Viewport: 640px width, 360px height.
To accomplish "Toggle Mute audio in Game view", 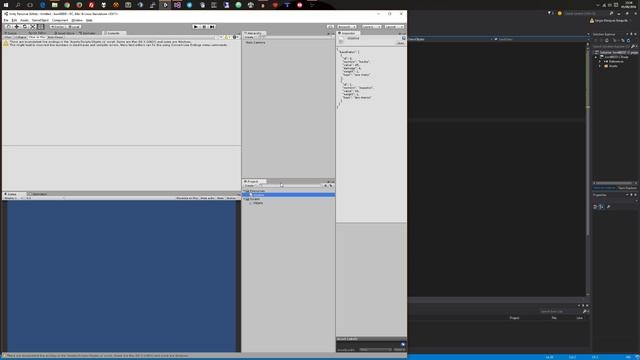I will 207,198.
